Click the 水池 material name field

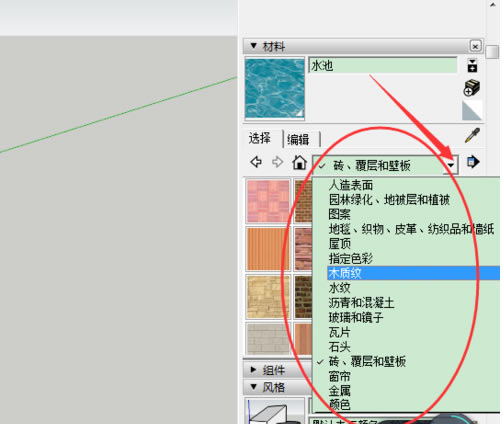pyautogui.click(x=383, y=65)
